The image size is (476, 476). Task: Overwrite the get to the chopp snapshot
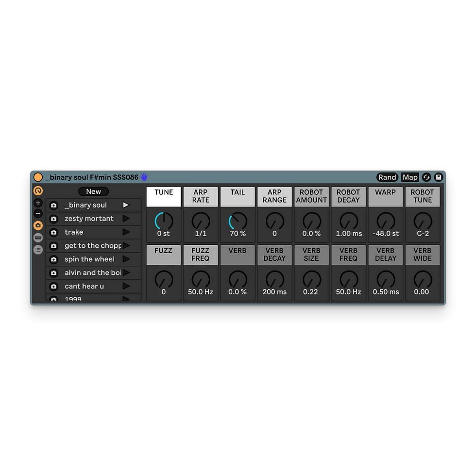(54, 246)
